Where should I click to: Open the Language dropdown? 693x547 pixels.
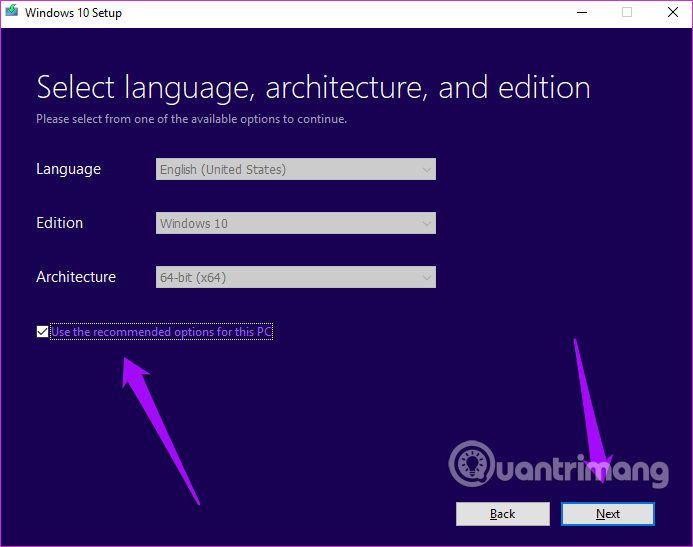click(296, 169)
